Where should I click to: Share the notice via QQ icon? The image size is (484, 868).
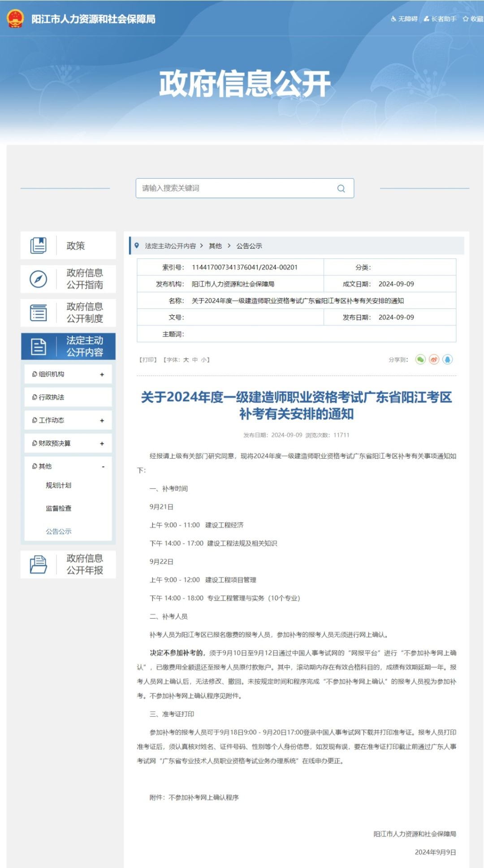coord(448,360)
